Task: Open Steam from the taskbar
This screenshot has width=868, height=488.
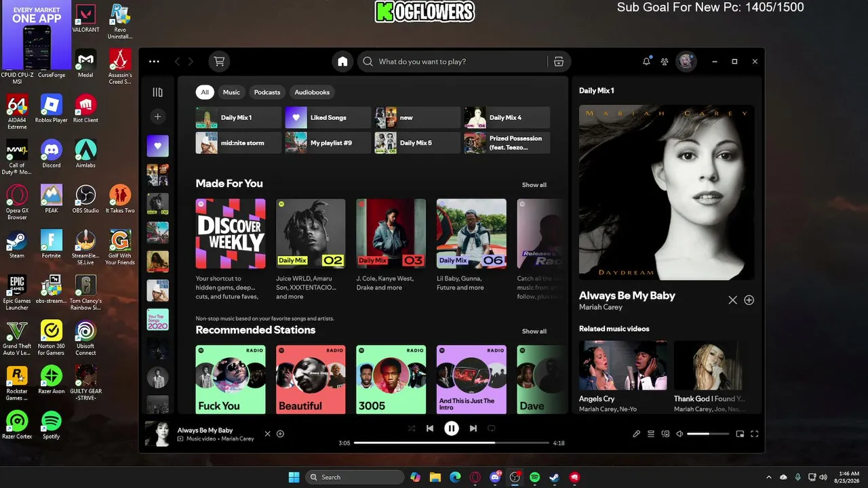Action: pos(554,477)
